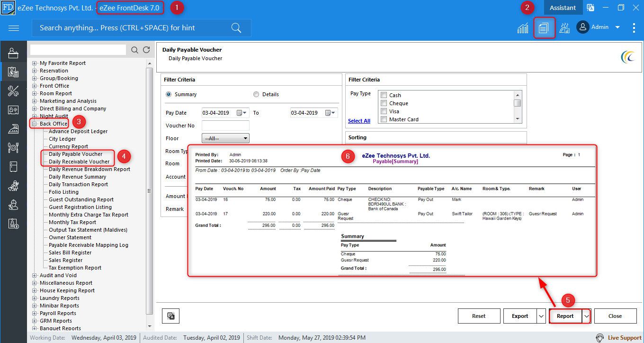Check the Cash pay type

(384, 95)
